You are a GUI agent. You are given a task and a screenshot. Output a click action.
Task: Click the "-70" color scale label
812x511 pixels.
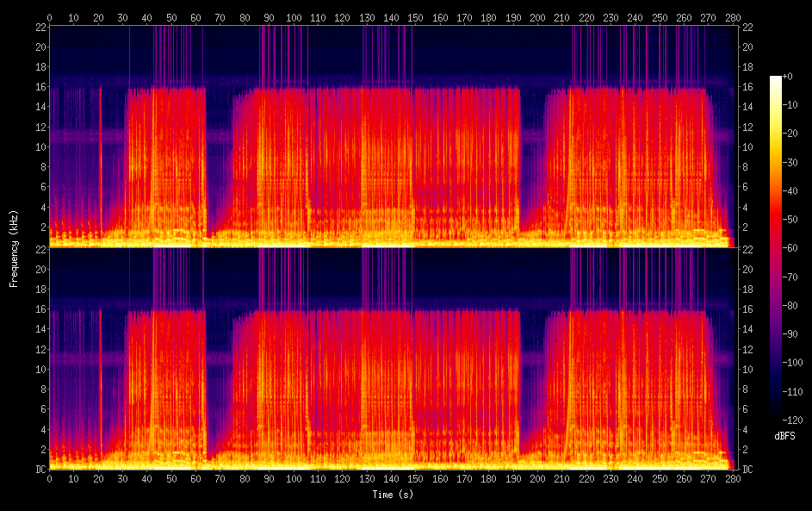pos(790,277)
